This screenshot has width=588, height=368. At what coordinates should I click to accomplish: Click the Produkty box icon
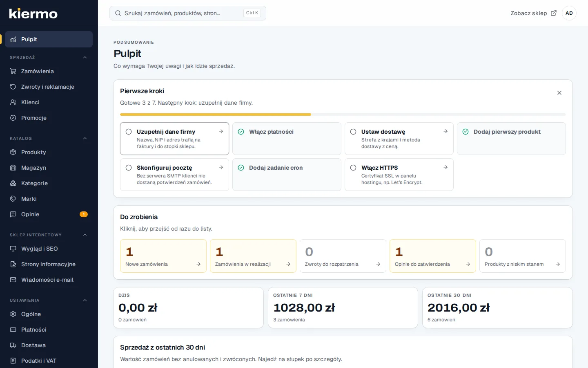(13, 152)
